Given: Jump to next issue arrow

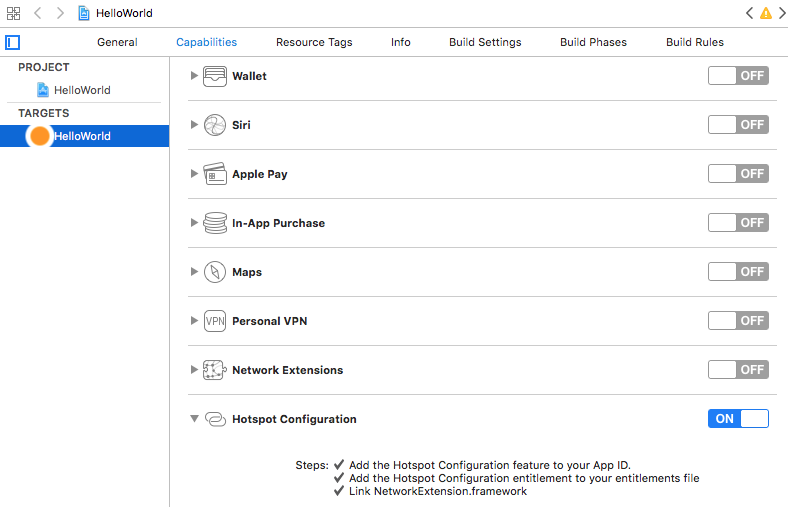Looking at the screenshot, I should tap(782, 13).
